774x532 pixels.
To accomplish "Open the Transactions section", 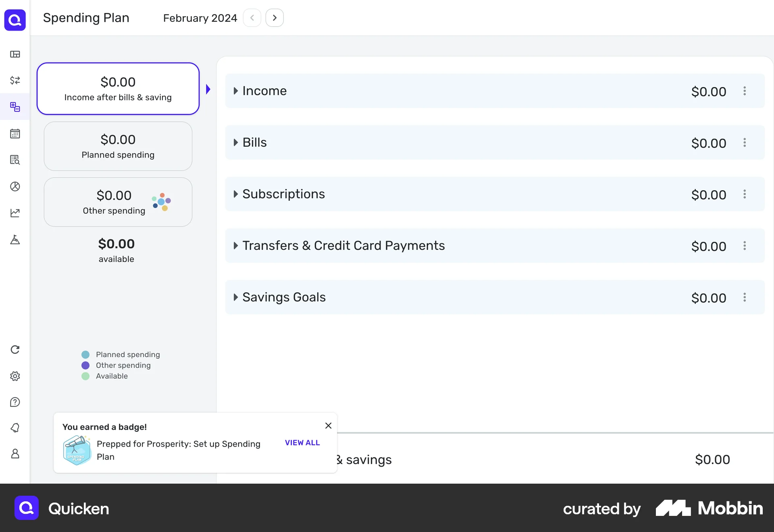I will [x=15, y=81].
